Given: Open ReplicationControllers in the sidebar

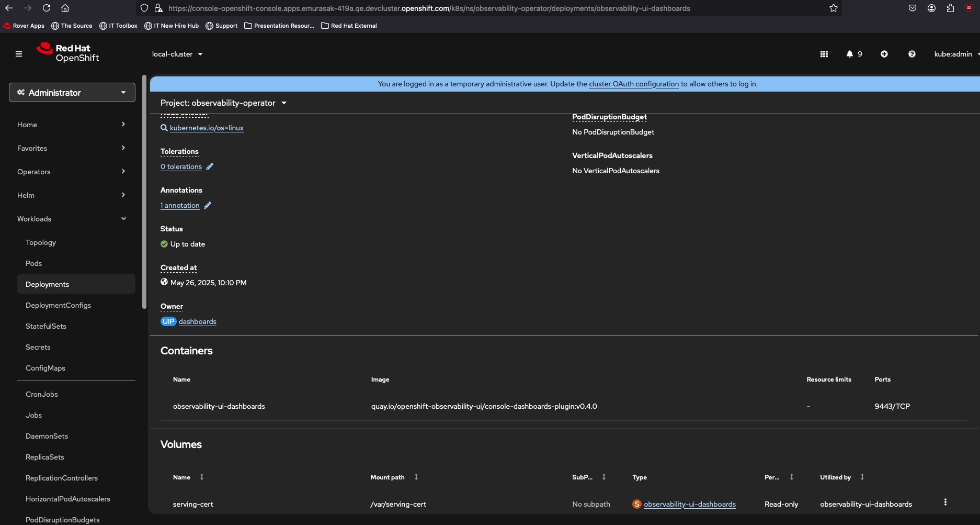Looking at the screenshot, I should tap(62, 478).
